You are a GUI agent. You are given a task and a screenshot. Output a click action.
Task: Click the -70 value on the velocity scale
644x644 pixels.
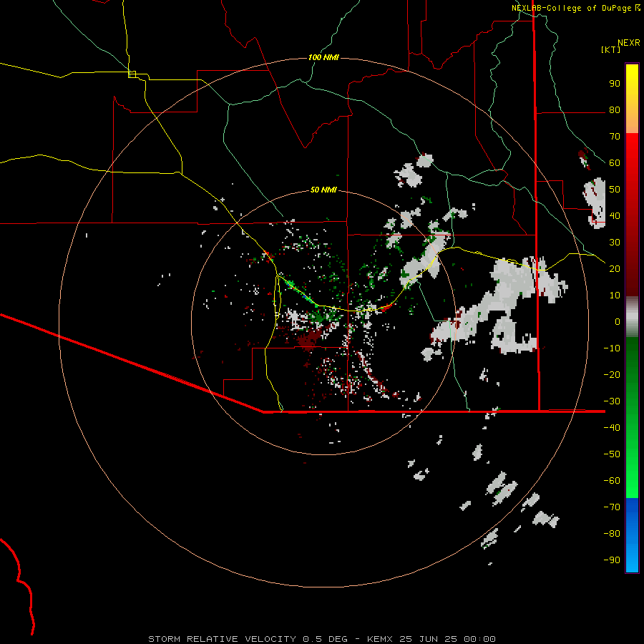(612, 507)
